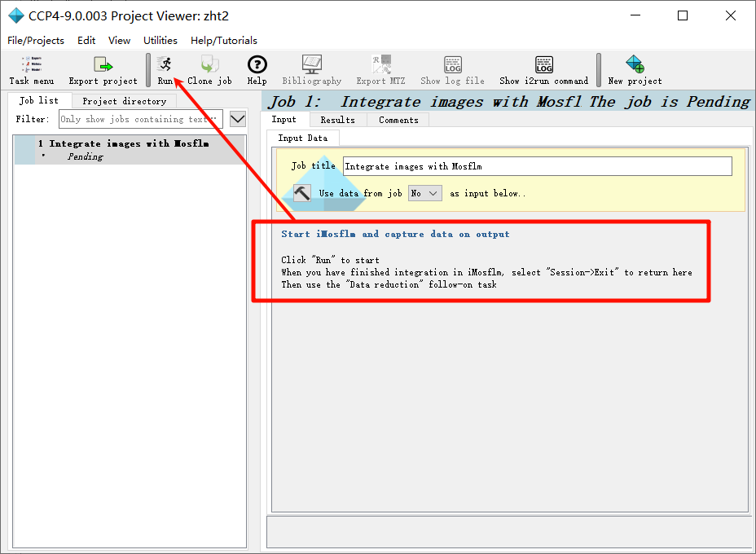
Task: Close the CCP4 Project Viewer window
Action: click(x=731, y=16)
